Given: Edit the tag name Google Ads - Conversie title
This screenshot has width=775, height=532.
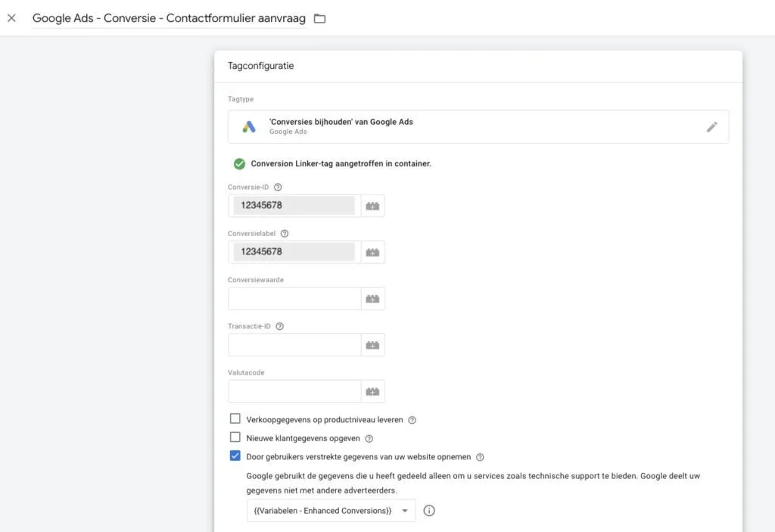Looking at the screenshot, I should tap(169, 18).
